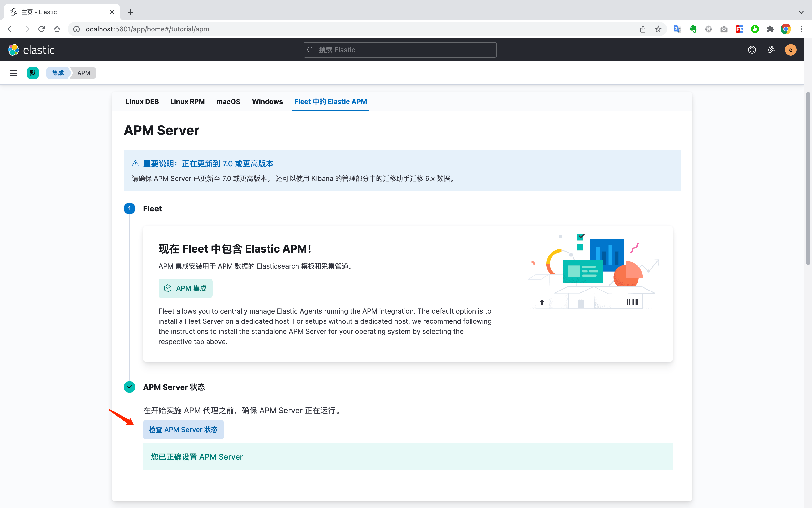
Task: Click the browser forward arrow
Action: [26, 29]
